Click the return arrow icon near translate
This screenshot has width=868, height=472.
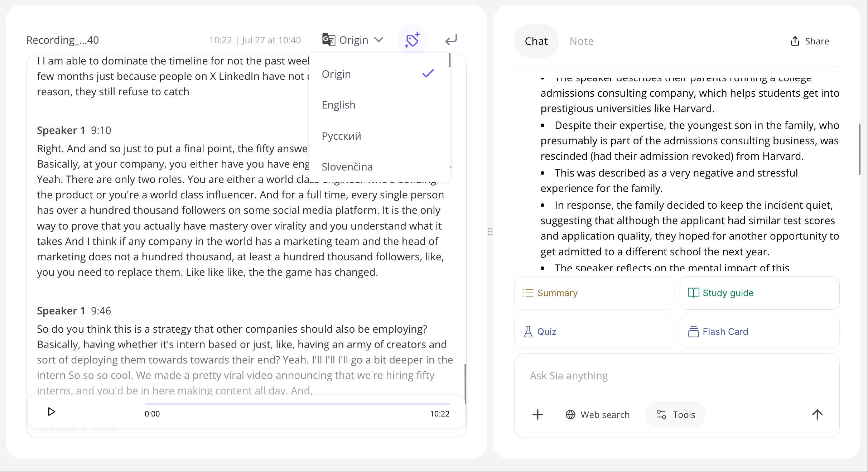coord(451,40)
